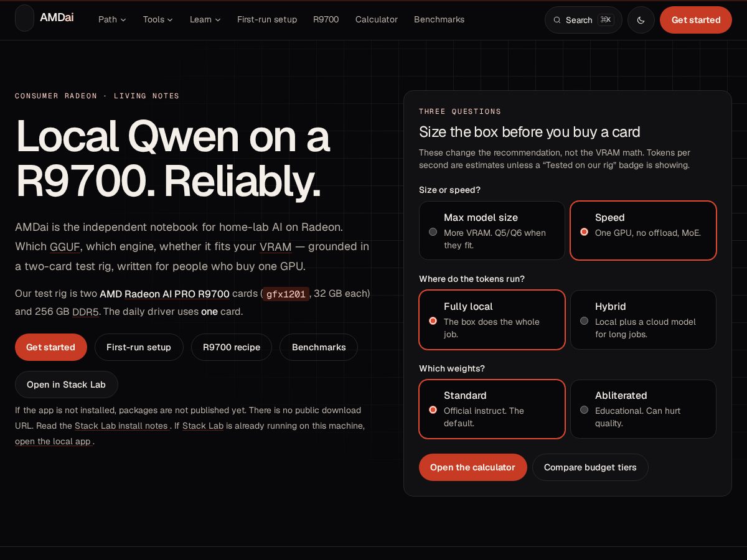Click the underlined VRAM term
The image size is (747, 560).
[276, 246]
